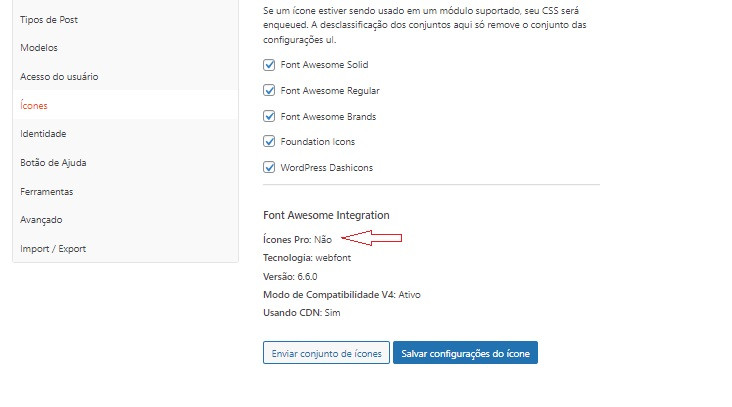
Task: Click Font Awesome Integration heading
Action: pos(326,215)
